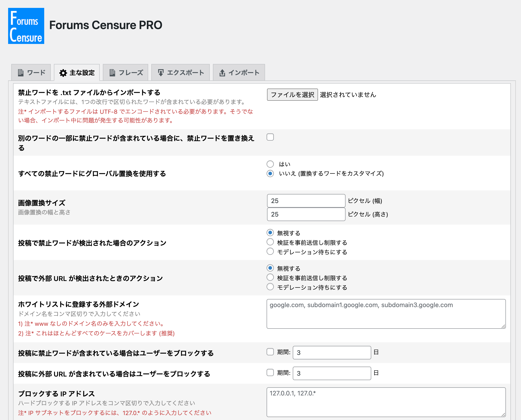Screen dimensions: 521x420
Task: Click the red UTF-8 encoding note text
Action: pyautogui.click(x=136, y=116)
